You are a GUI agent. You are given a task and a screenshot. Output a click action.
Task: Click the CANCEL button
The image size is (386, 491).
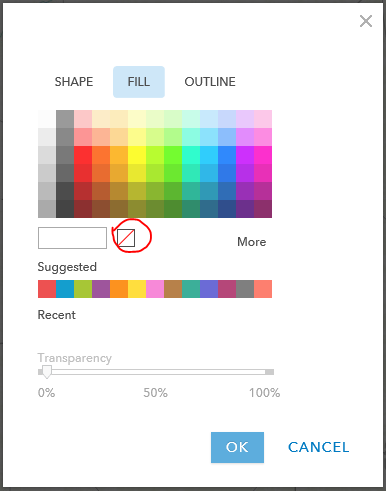point(318,447)
